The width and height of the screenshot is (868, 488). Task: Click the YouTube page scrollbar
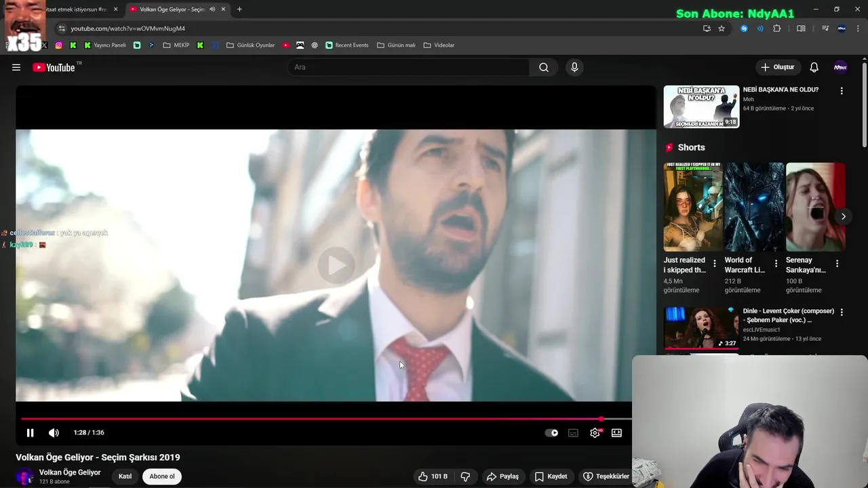[x=865, y=105]
